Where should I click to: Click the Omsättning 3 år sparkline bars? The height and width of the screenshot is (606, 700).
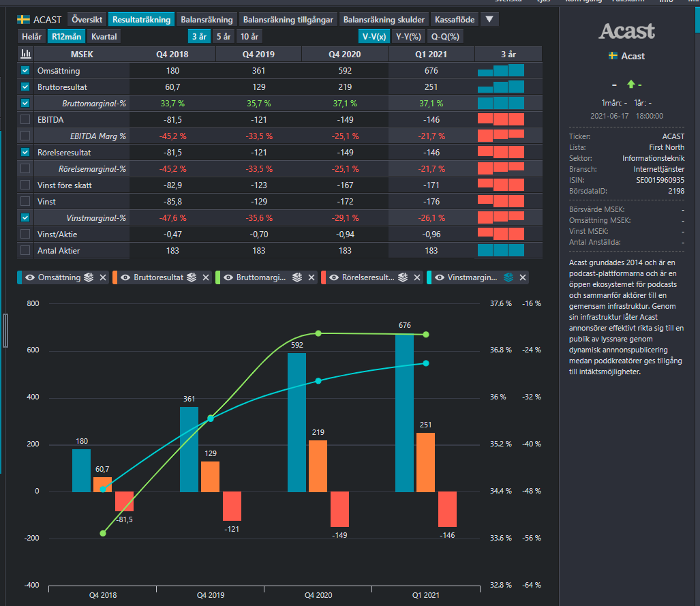tap(501, 71)
